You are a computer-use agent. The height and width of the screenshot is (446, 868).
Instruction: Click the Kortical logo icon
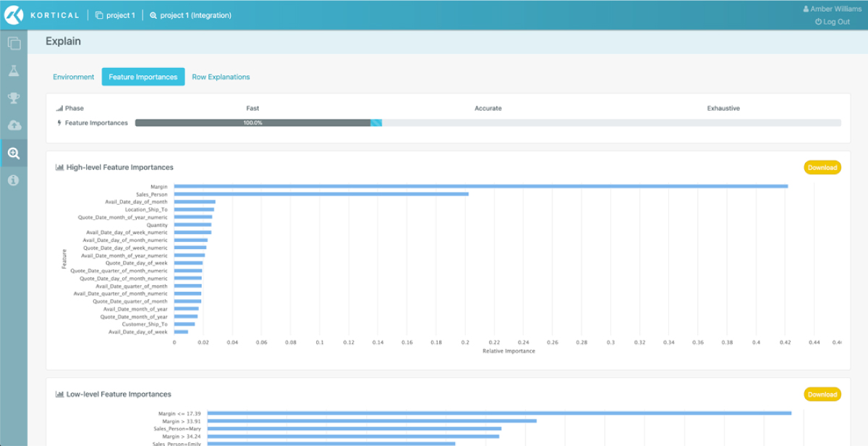[x=15, y=15]
